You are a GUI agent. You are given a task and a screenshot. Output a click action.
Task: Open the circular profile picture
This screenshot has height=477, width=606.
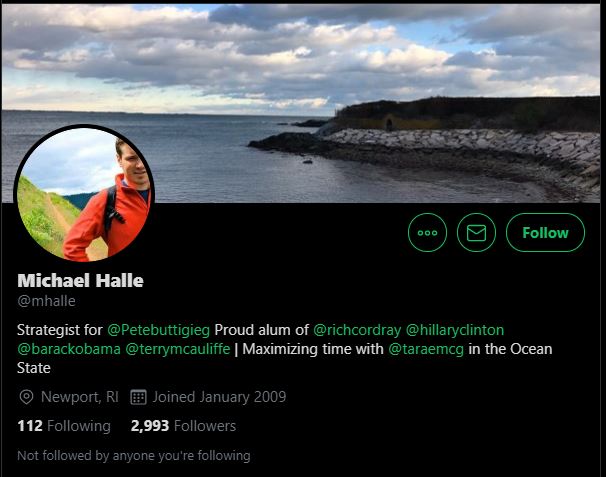point(84,193)
